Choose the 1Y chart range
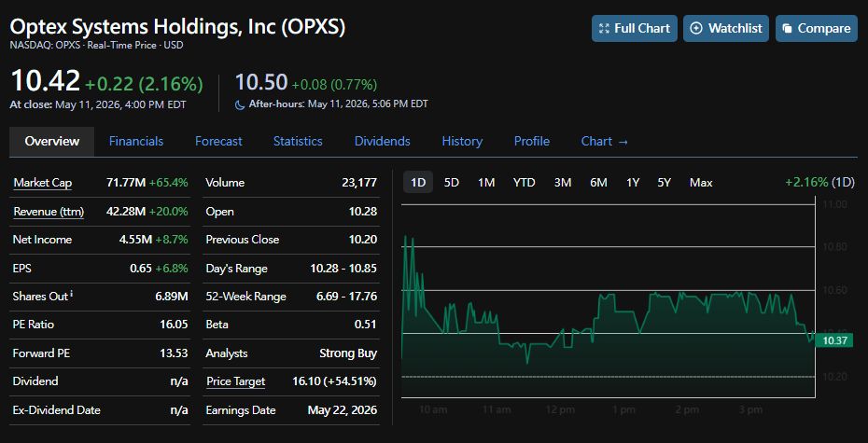The height and width of the screenshot is (443, 868). click(633, 183)
